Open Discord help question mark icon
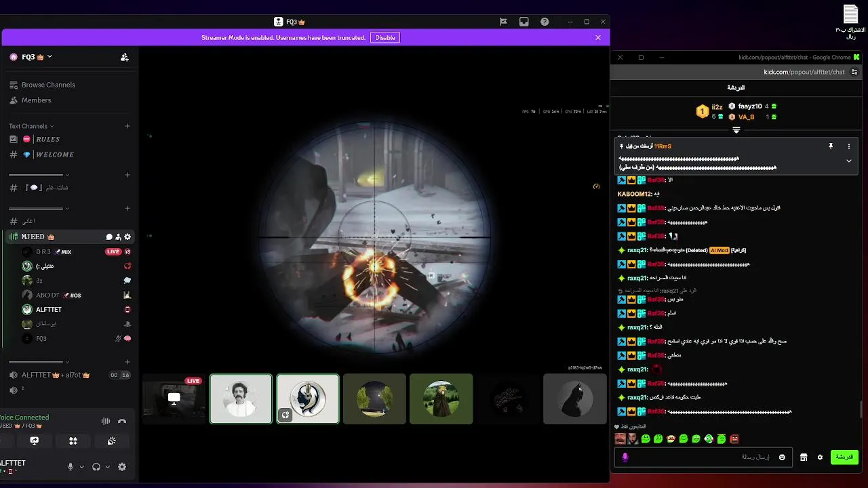The image size is (868, 488). point(545,22)
